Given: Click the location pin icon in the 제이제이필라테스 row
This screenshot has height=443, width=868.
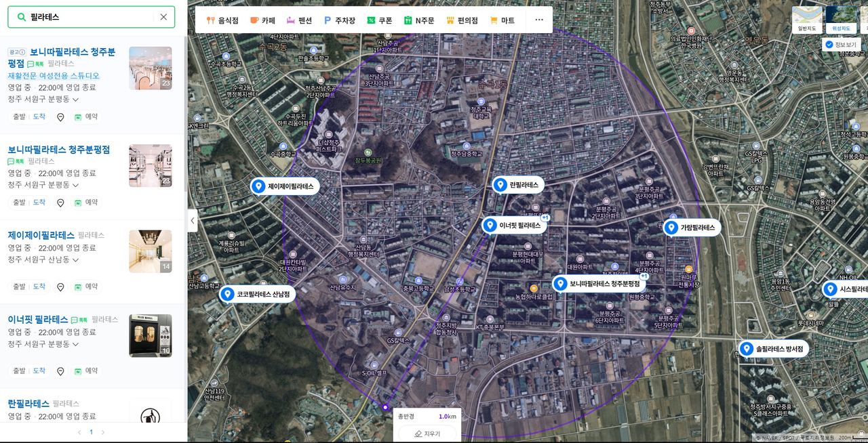Looking at the screenshot, I should pyautogui.click(x=60, y=287).
